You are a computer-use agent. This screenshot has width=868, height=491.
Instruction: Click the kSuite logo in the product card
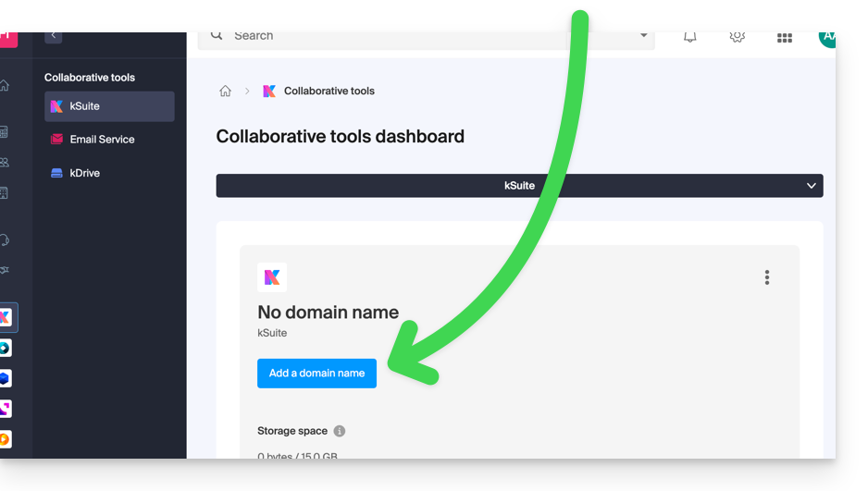point(272,277)
